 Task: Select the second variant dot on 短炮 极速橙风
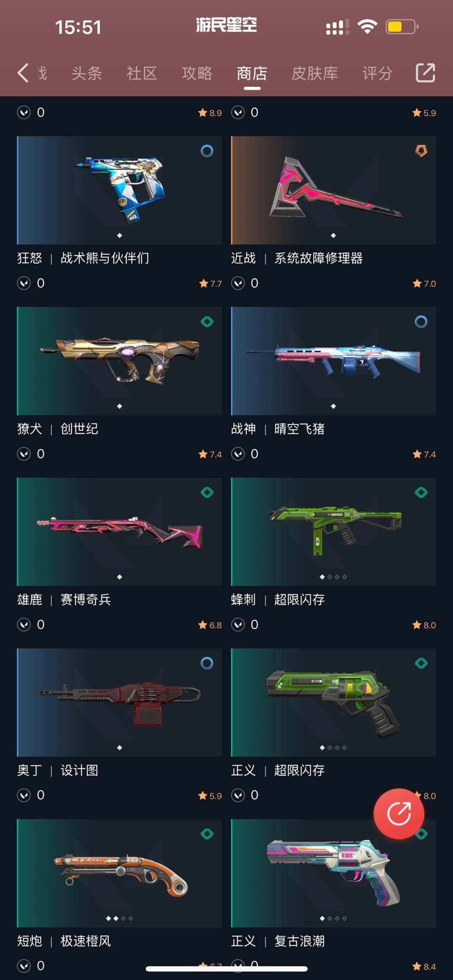click(x=116, y=918)
